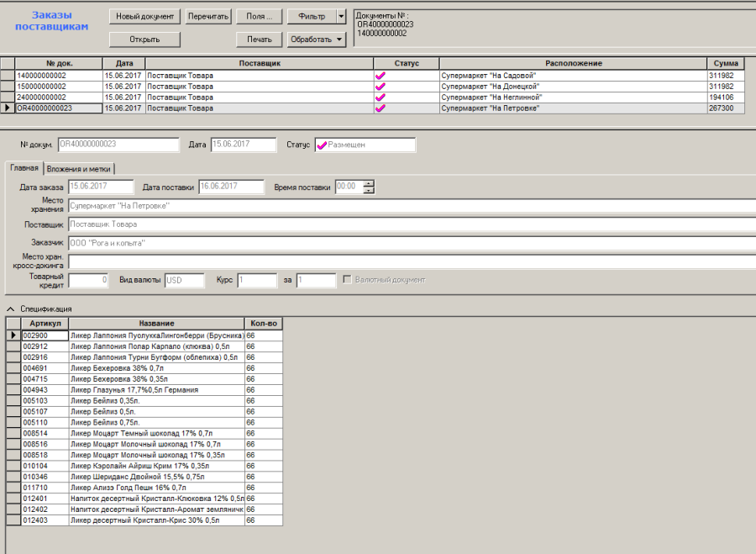Sort documents by № док. column header
Viewport: 756px width, 554px height.
[59, 63]
